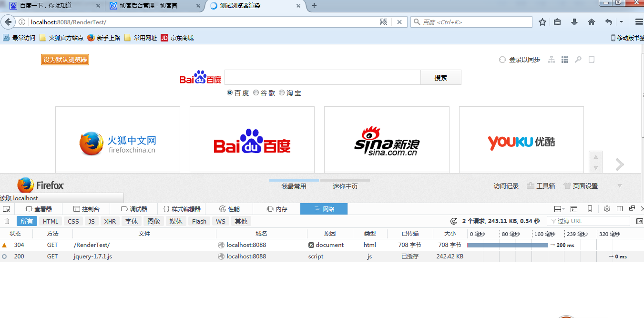The height and width of the screenshot is (318, 644).
Task: Toggle the HTML request filter
Action: (51, 221)
